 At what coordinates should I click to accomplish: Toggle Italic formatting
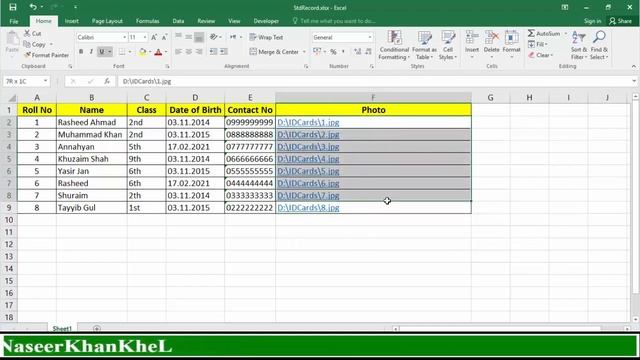point(91,52)
